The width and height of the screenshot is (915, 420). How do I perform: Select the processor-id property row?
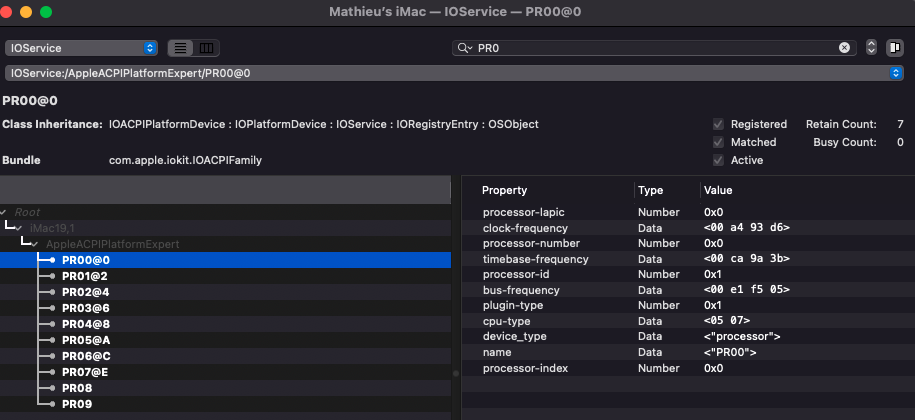(689, 274)
